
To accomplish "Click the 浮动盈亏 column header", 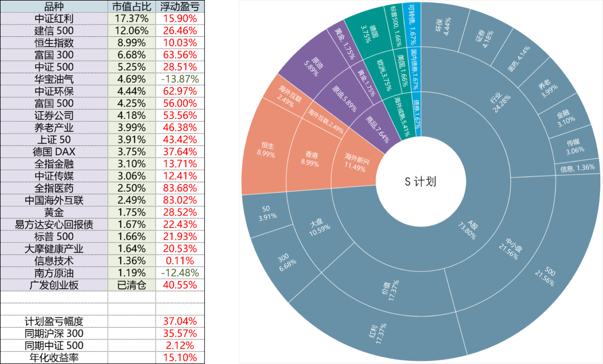I will tap(179, 6).
